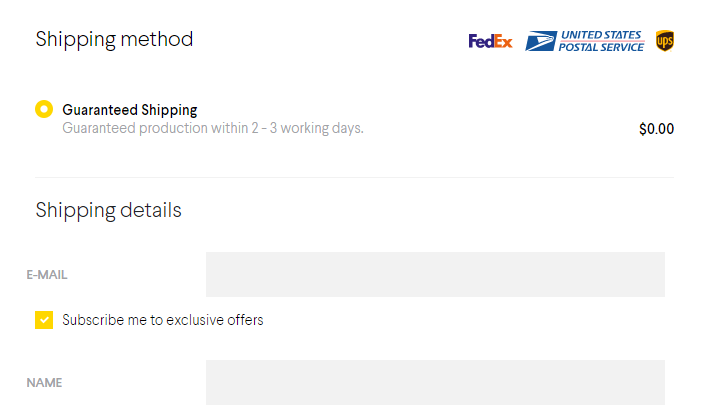
Task: Click the FedEx carrier logo
Action: pos(490,42)
